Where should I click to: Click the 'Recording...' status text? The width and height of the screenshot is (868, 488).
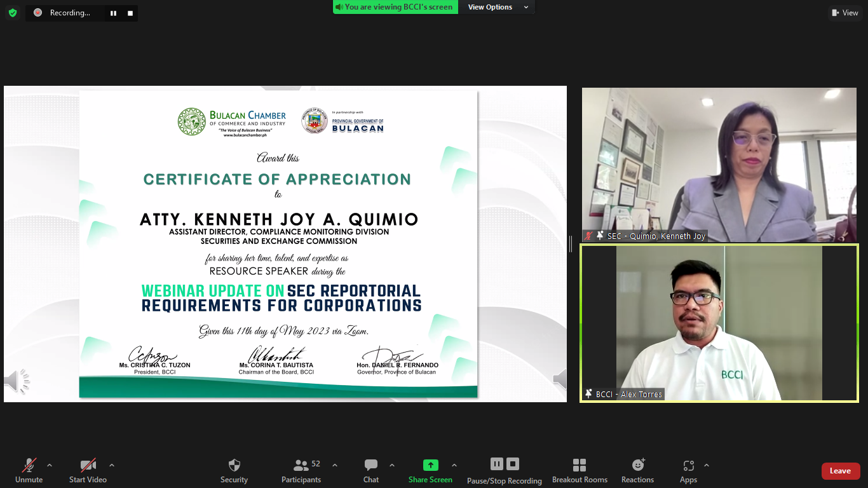(70, 13)
